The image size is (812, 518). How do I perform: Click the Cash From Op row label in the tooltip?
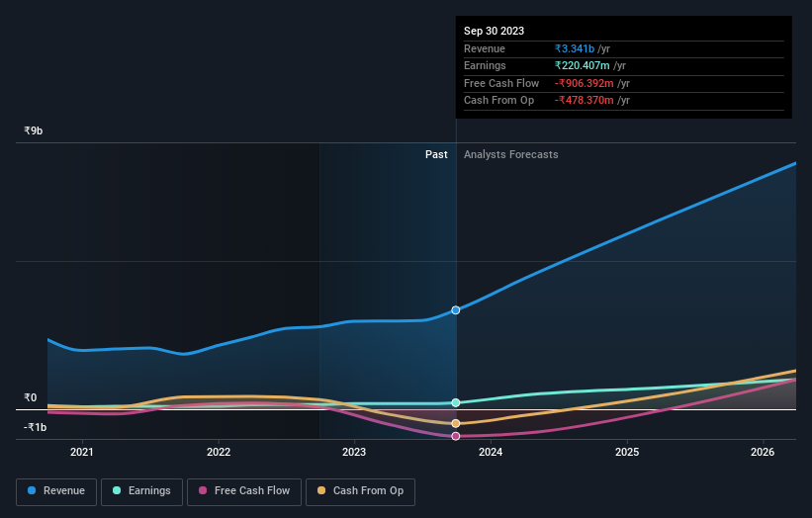pos(499,101)
